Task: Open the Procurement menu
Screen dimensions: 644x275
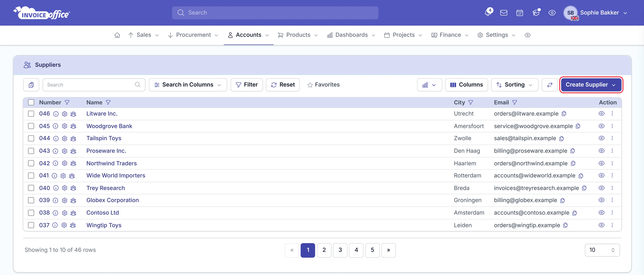Action: click(193, 35)
